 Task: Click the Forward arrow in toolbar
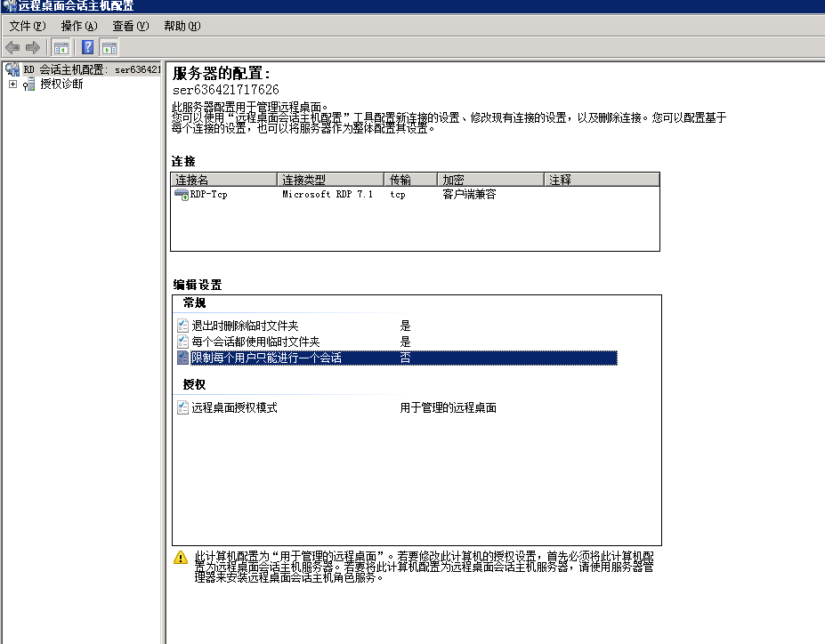point(33,47)
